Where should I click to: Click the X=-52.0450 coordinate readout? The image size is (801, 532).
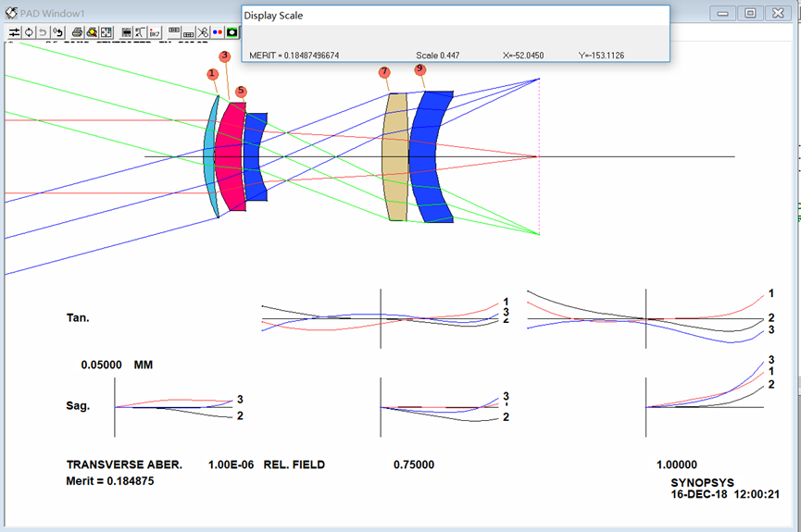coord(523,56)
